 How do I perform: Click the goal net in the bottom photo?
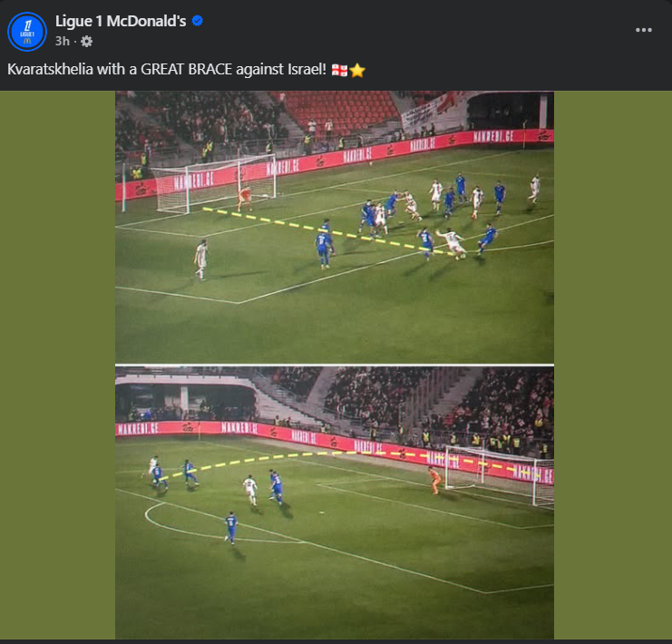point(500,473)
